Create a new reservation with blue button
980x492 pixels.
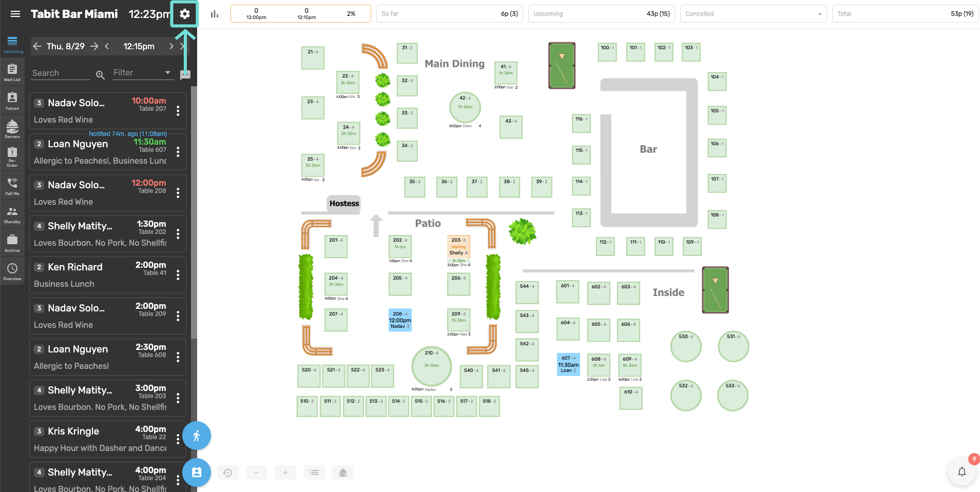click(197, 473)
